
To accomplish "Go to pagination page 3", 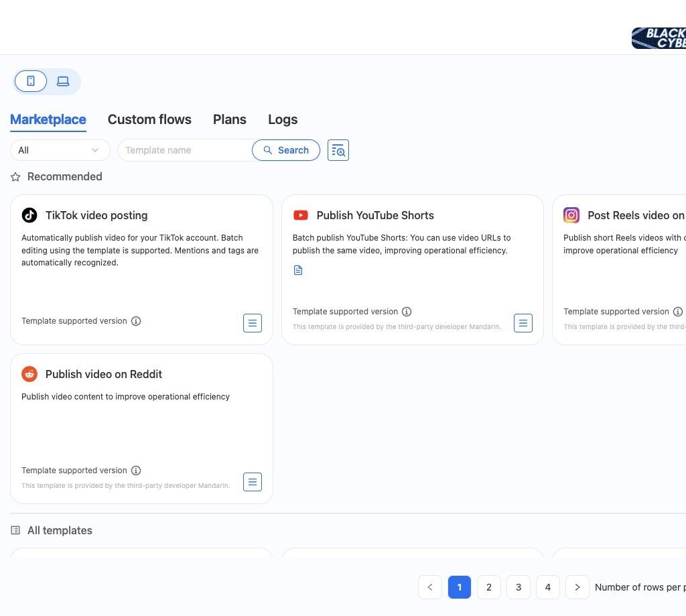I will (x=519, y=587).
